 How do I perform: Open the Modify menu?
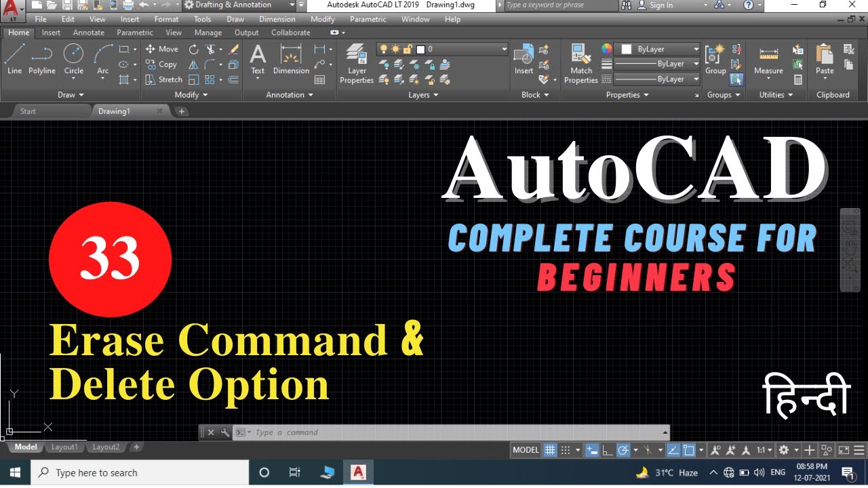tap(323, 19)
